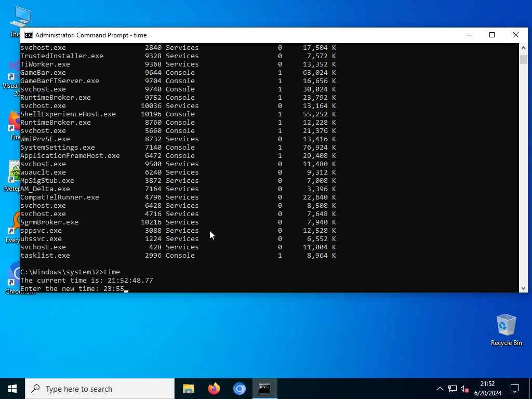
Task: Select the Recycle Bin desktop icon
Action: click(506, 329)
